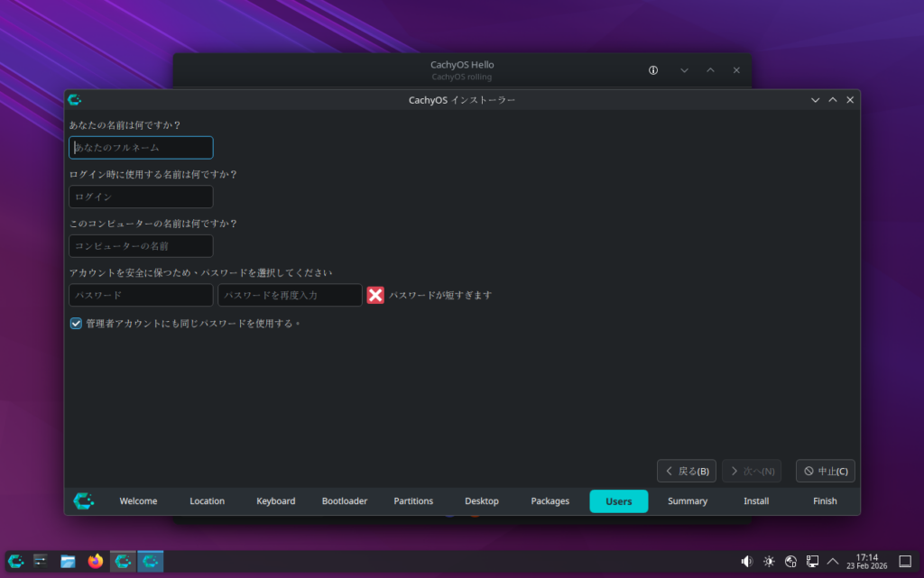Click the computer name input field
This screenshot has height=578, width=924.
pos(141,246)
